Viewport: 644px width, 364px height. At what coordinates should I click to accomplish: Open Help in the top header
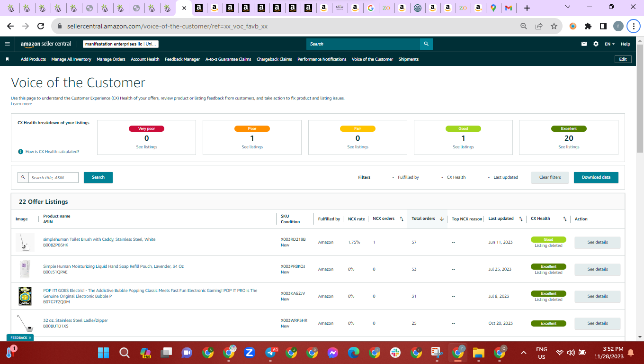(x=626, y=44)
